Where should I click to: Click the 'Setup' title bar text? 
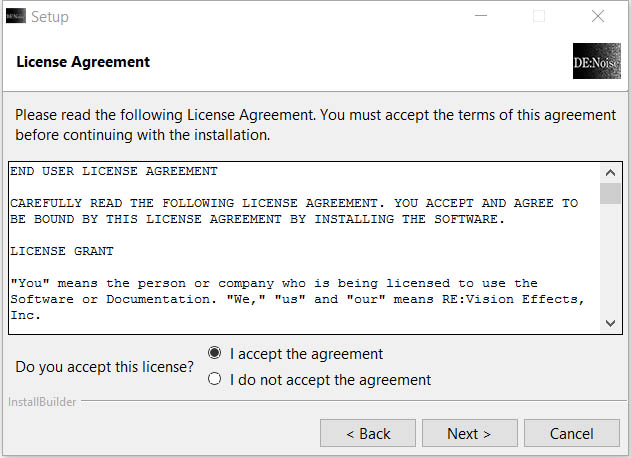(50, 17)
